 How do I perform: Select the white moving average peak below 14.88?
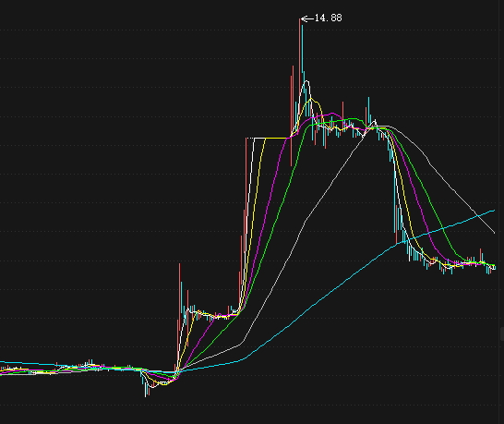tap(306, 81)
